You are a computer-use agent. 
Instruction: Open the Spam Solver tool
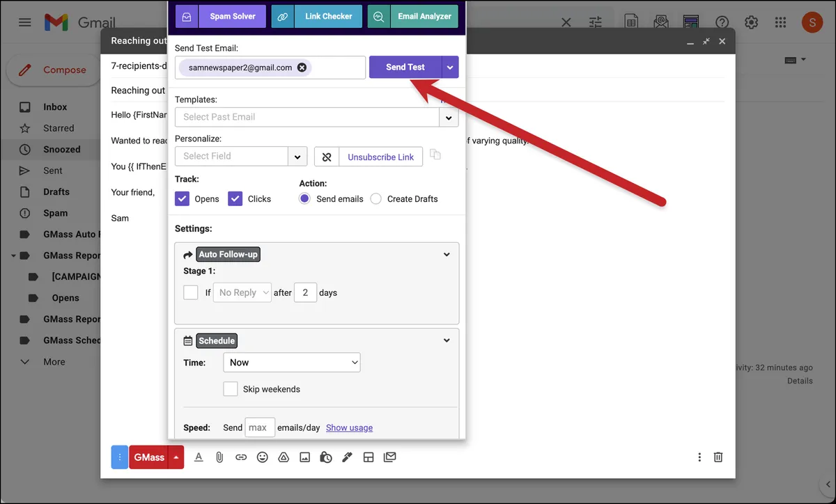coord(220,16)
